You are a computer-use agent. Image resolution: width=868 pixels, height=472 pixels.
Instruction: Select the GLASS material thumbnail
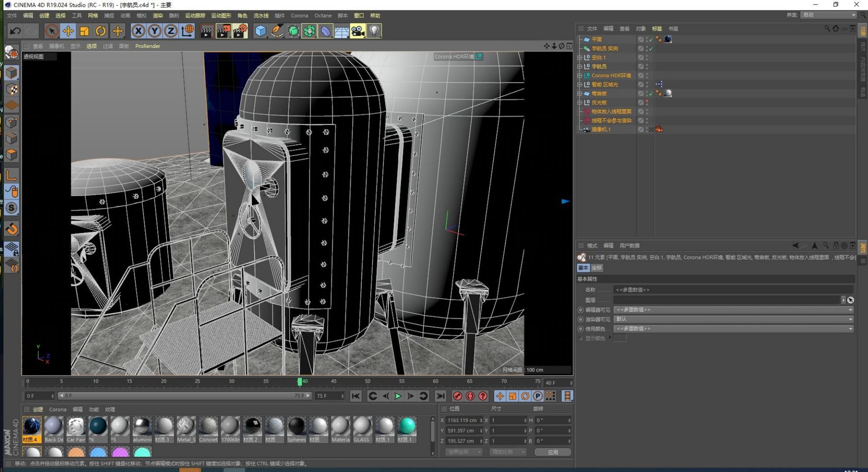pos(362,430)
